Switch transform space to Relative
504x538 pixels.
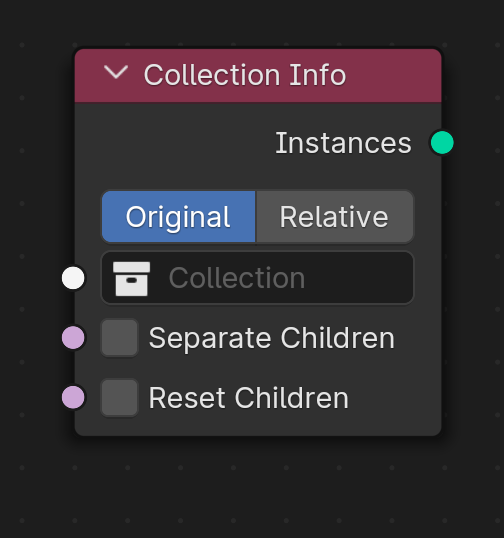coord(335,217)
